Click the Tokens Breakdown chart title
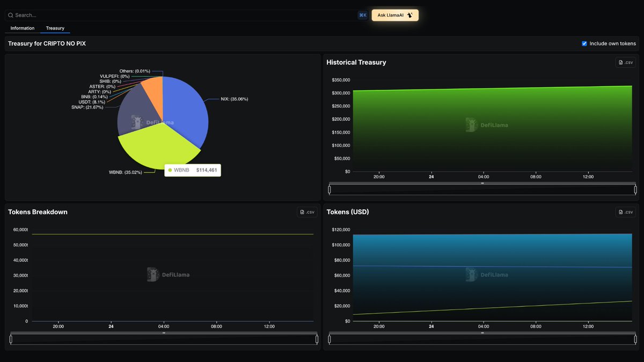 [38, 212]
